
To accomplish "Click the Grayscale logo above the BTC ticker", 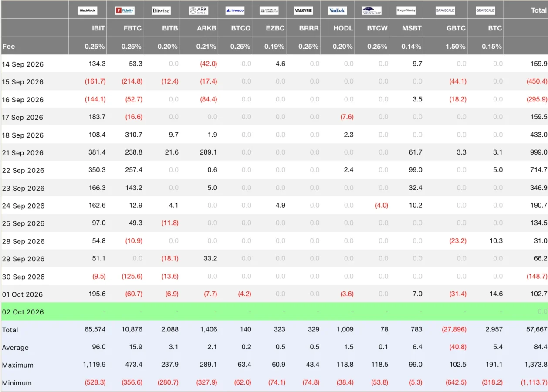I will [485, 10].
